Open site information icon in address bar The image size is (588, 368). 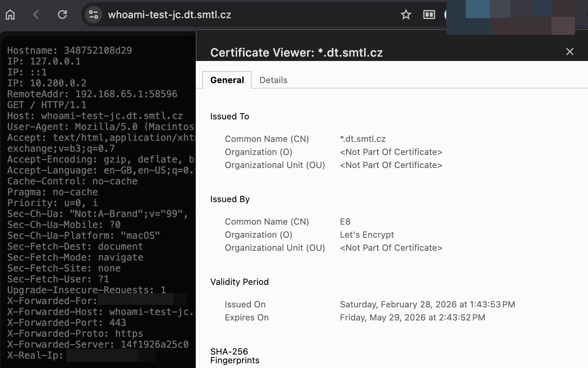[x=94, y=15]
